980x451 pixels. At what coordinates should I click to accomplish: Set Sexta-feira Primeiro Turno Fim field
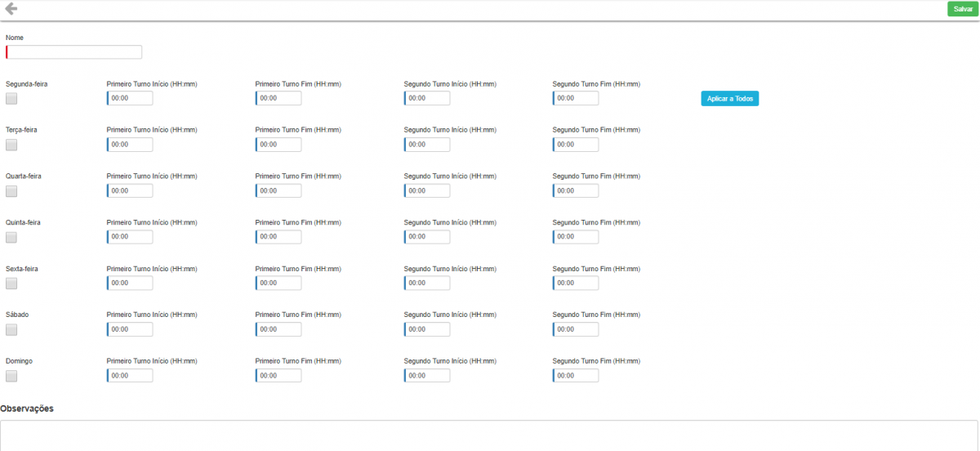278,283
